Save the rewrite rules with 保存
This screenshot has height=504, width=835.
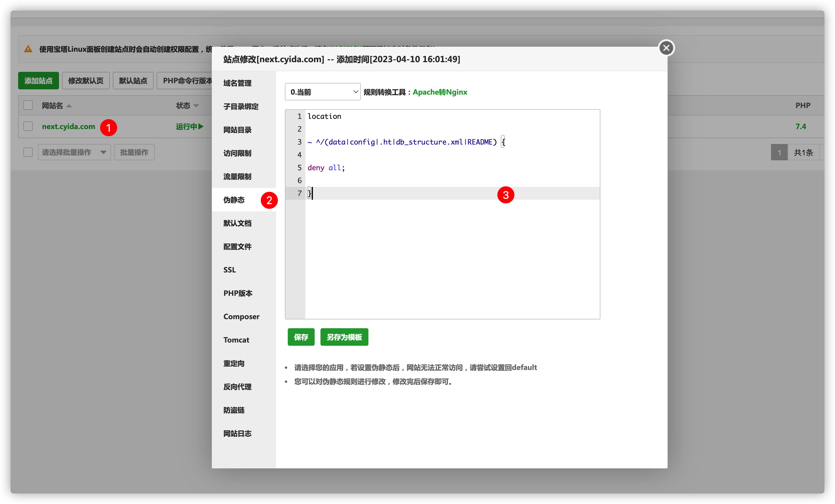pyautogui.click(x=301, y=337)
